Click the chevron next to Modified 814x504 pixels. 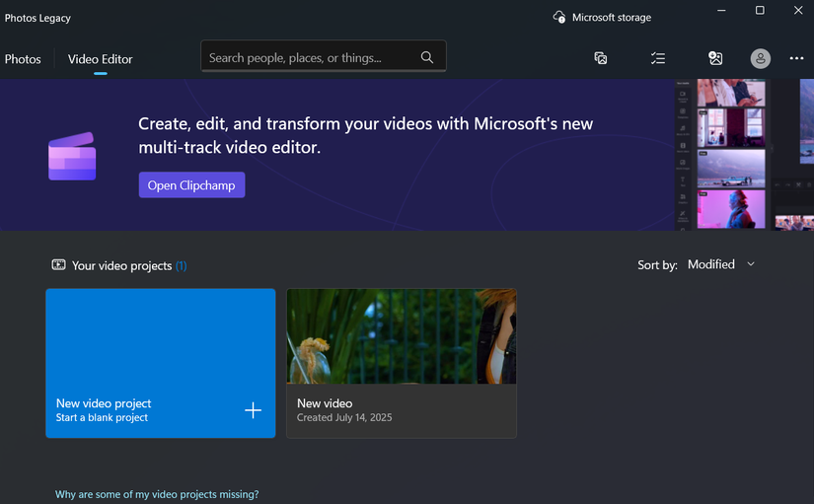click(x=751, y=264)
